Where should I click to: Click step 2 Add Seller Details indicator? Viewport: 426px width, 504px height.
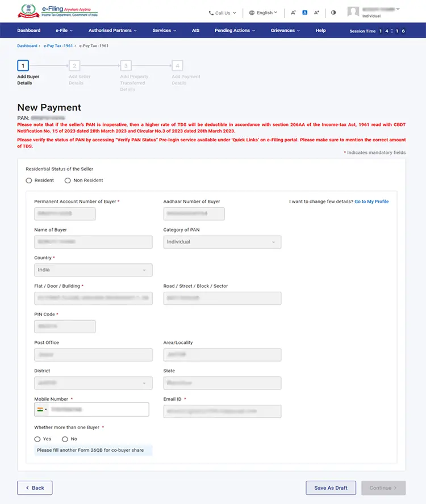coord(74,66)
